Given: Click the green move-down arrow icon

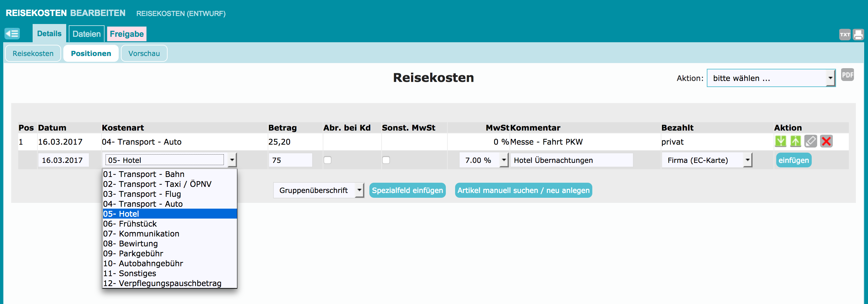Looking at the screenshot, I should (x=780, y=141).
